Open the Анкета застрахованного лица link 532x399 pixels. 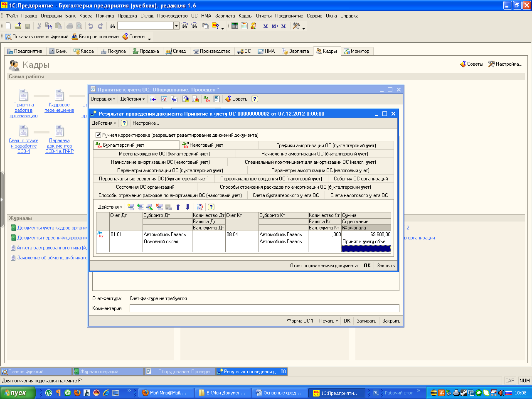52,248
